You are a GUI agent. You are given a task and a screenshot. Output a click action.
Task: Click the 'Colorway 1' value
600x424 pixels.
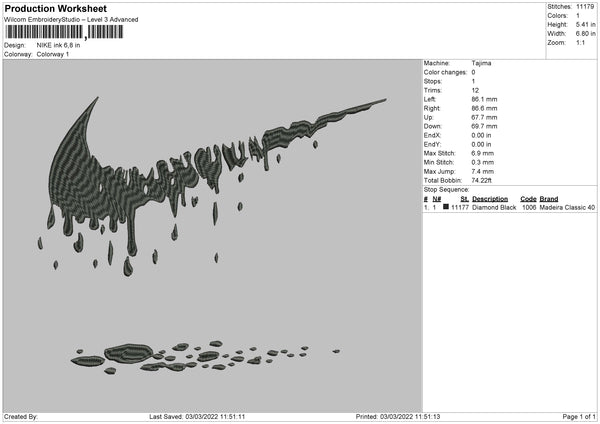52,54
